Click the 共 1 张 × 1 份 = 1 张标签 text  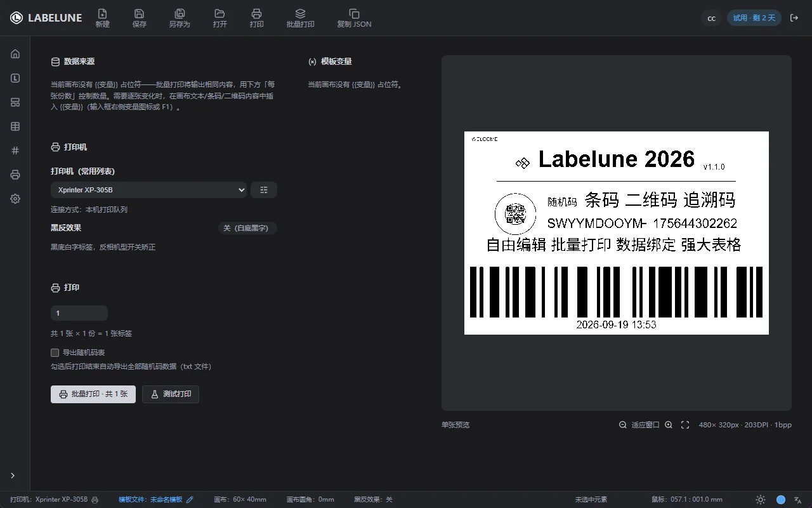tap(91, 333)
